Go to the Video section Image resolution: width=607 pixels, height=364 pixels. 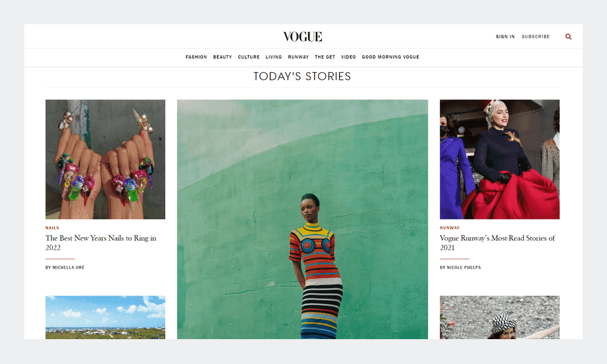(348, 57)
